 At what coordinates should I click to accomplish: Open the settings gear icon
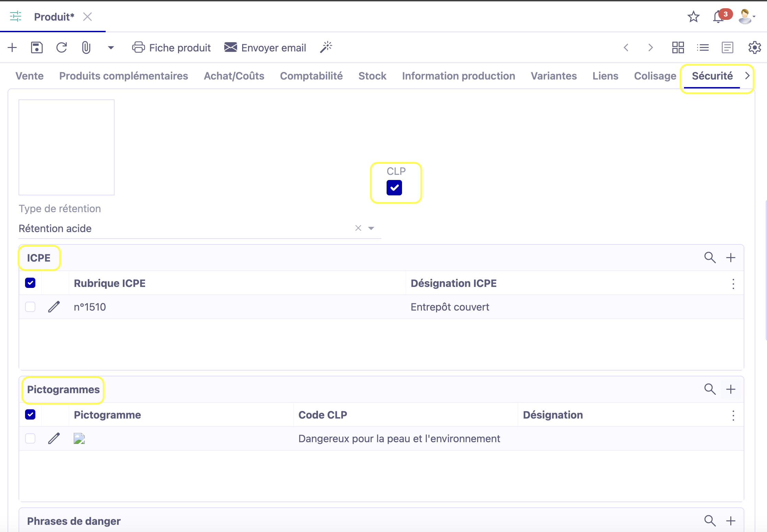[x=754, y=47]
